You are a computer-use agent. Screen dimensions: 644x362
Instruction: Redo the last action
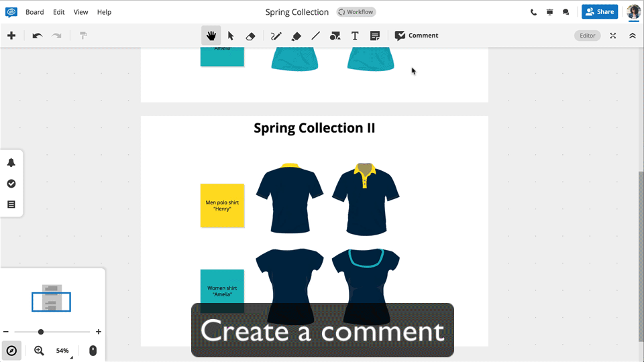pos(56,36)
